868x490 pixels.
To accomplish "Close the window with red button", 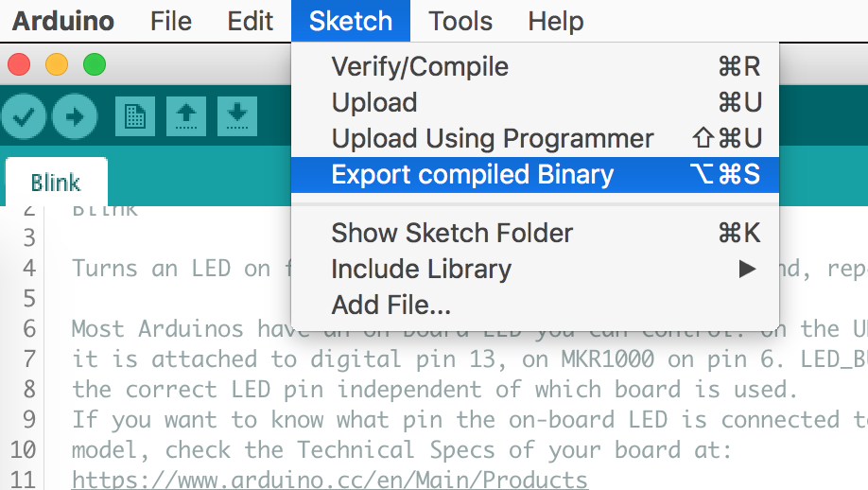I will click(19, 65).
